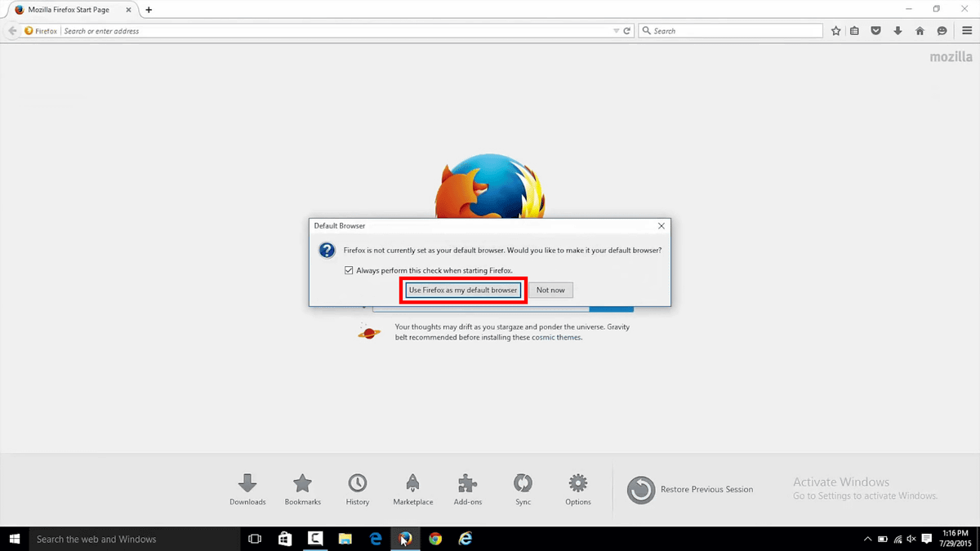
Task: Uncheck Always perform this check when starting Firefox
Action: pyautogui.click(x=349, y=270)
